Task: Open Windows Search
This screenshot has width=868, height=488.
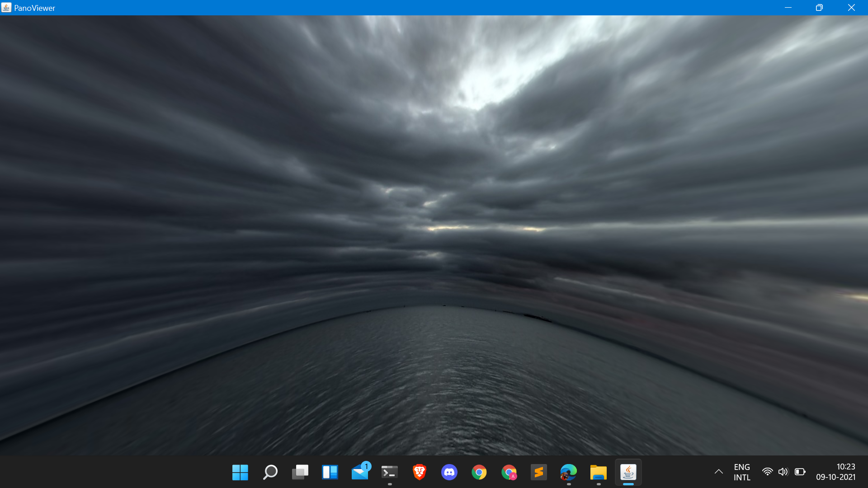Action: pos(270,472)
